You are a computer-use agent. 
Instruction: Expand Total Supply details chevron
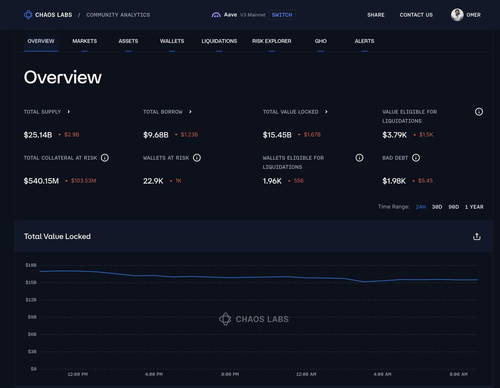point(68,112)
